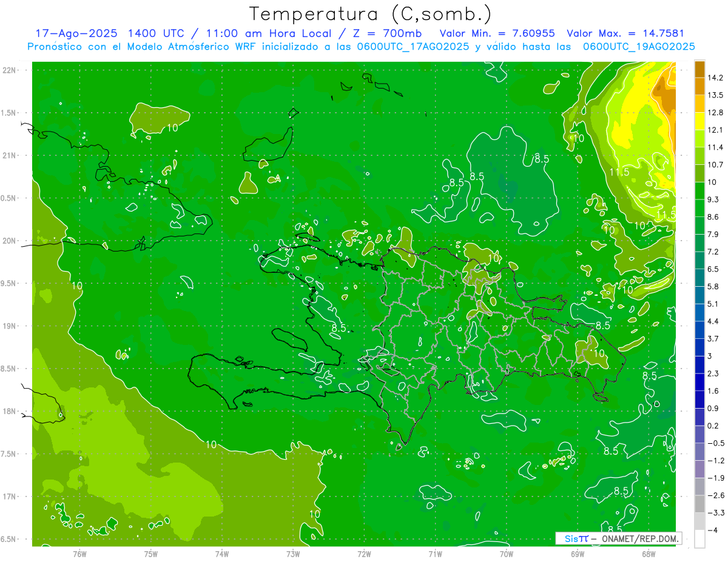Click the "22N" latitude axis label
Image resolution: width=728 pixels, height=562 pixels.
coord(9,70)
